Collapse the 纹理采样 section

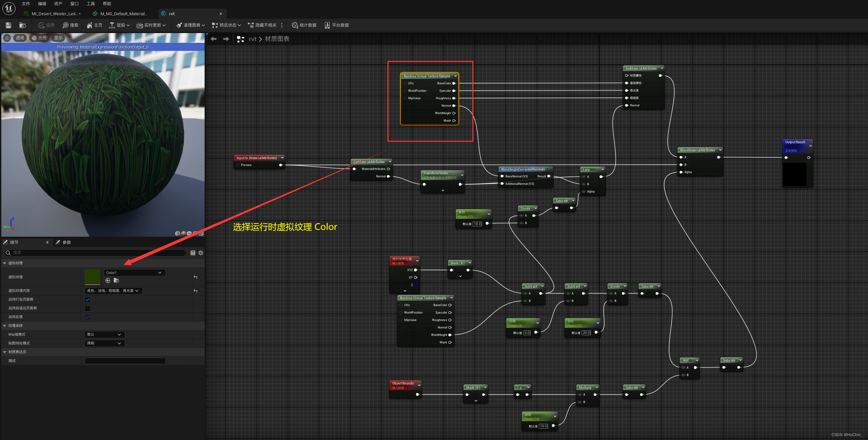pyautogui.click(x=5, y=326)
